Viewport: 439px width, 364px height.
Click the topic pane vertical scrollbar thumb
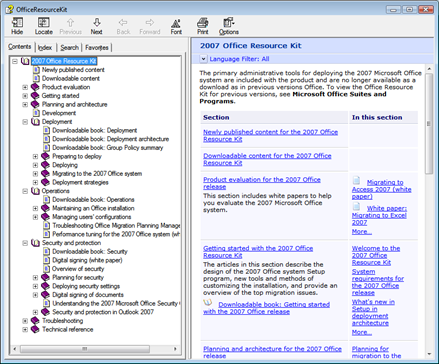coord(429,123)
